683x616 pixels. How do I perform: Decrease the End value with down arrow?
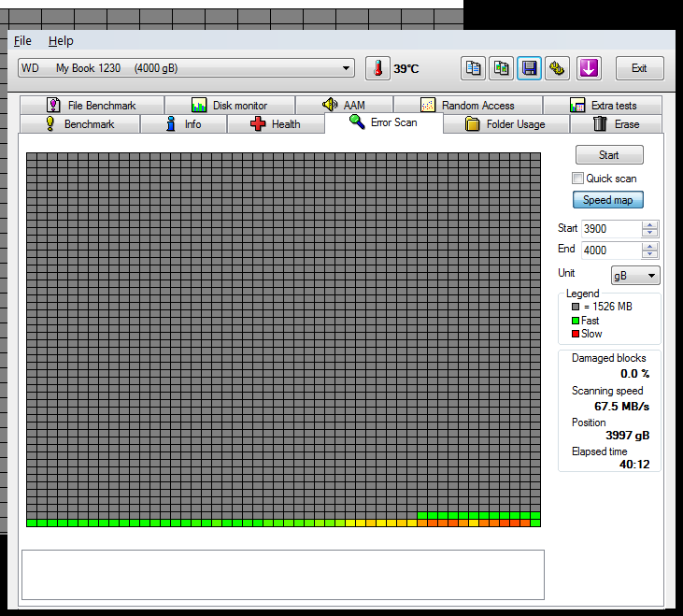pos(649,254)
